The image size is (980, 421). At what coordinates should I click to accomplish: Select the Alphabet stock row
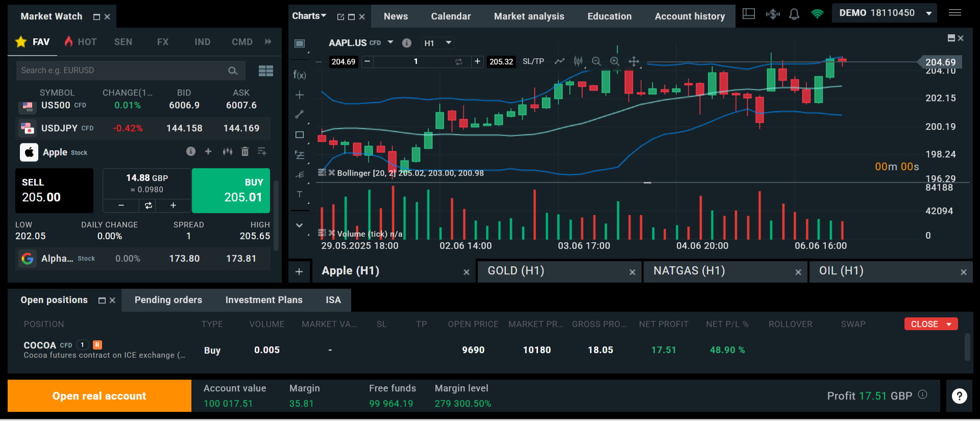(x=144, y=259)
